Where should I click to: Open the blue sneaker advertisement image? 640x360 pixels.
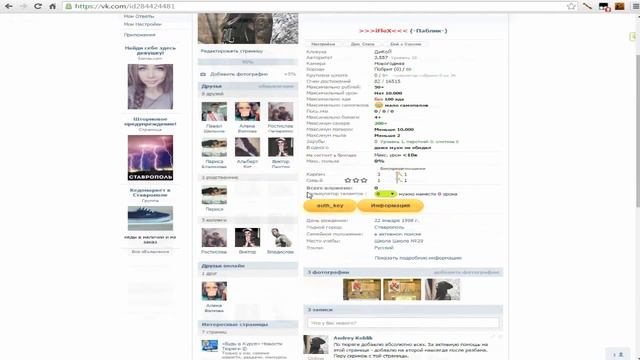coord(150,218)
